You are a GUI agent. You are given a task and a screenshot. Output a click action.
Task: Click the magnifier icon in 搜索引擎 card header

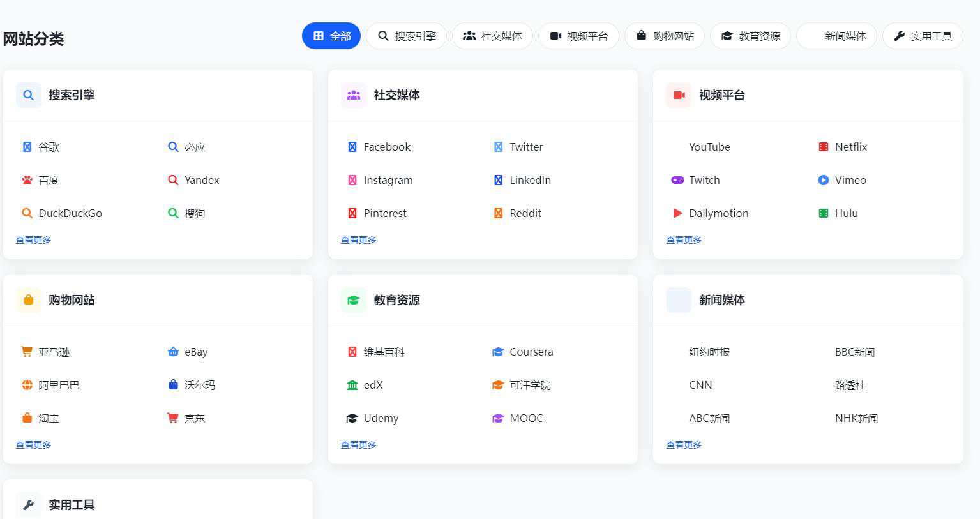[28, 94]
